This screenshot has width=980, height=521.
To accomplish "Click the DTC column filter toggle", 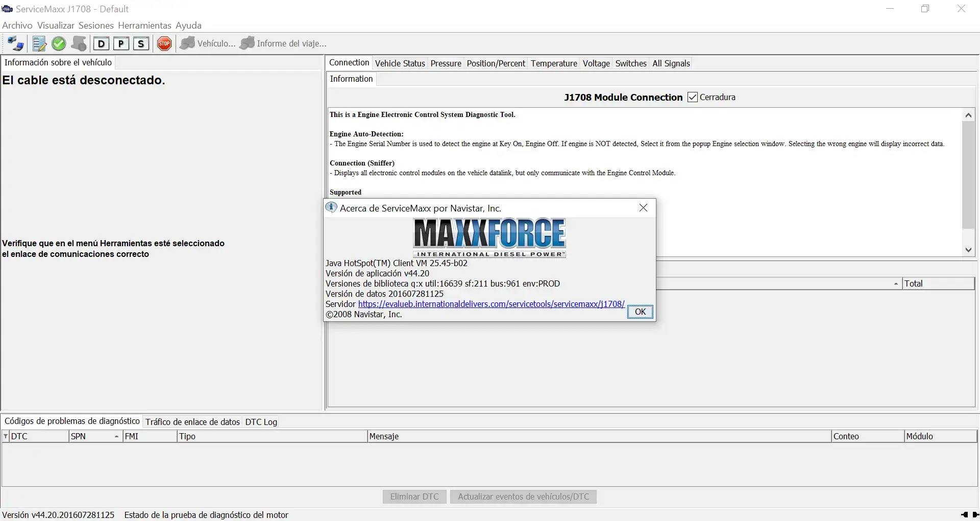I will click(6, 437).
